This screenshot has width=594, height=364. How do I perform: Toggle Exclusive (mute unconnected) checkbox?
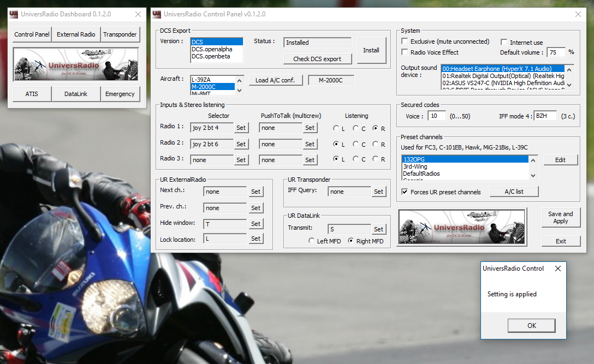[x=405, y=41]
